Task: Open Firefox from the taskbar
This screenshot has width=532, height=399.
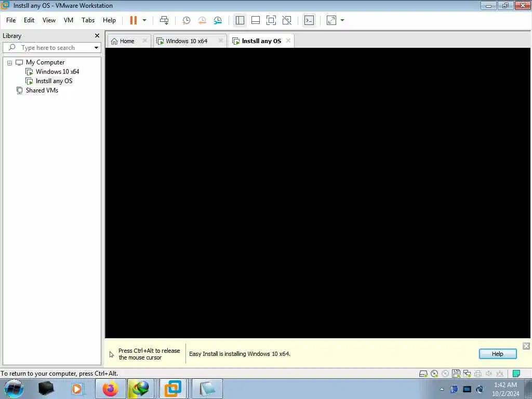Action: click(x=111, y=389)
